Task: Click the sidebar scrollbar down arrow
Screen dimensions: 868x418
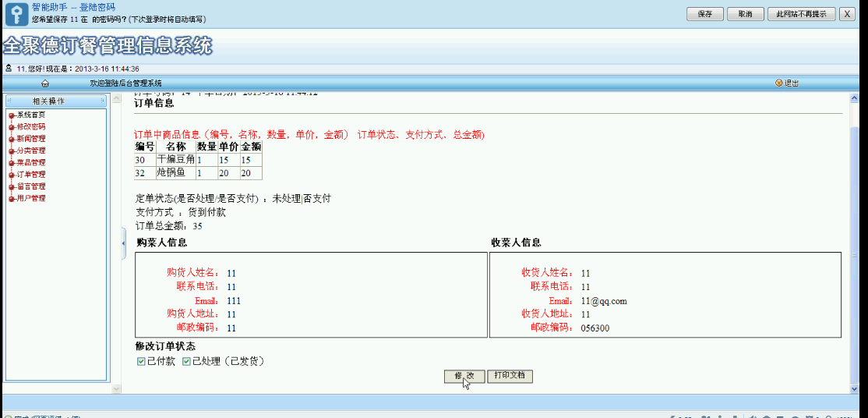Action: [x=116, y=389]
